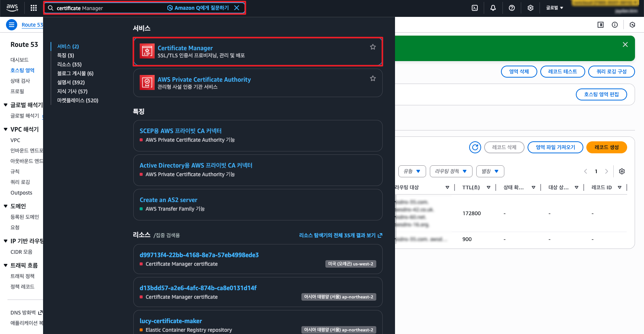
Task: Ask Amazon Q about the search
Action: click(x=198, y=8)
